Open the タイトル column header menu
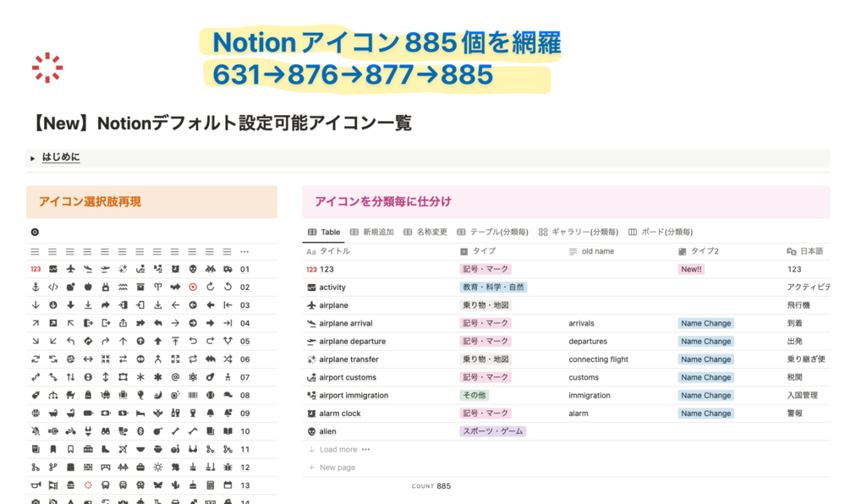Viewport: 850px width, 504px height. tap(328, 251)
